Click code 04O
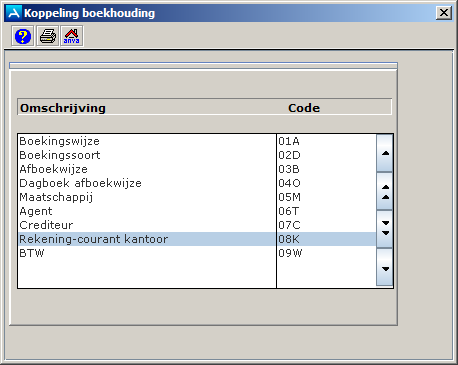458x365 pixels. point(289,183)
